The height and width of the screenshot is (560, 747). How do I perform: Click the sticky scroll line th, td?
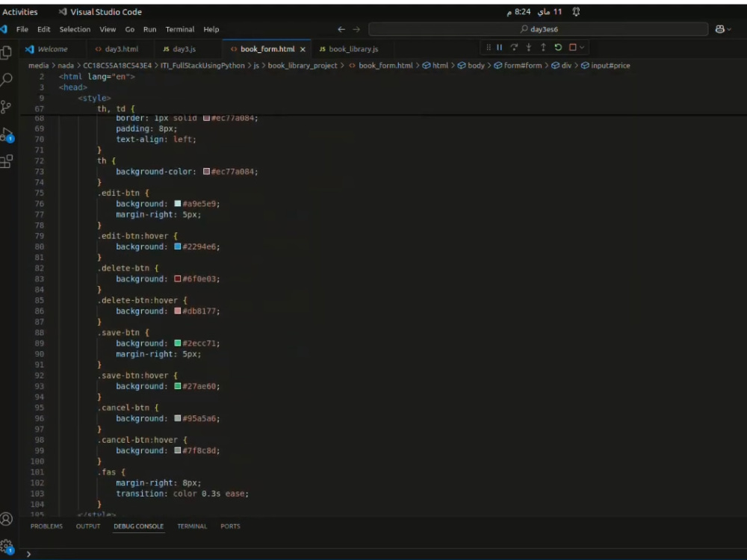(x=117, y=108)
